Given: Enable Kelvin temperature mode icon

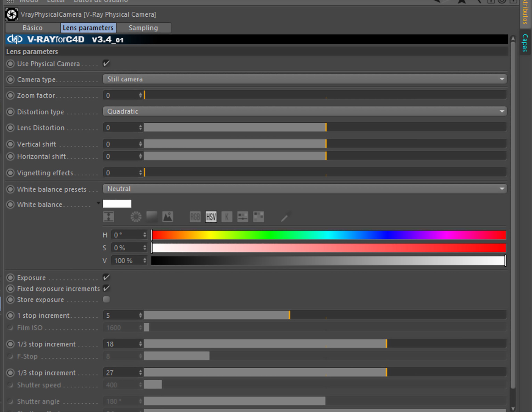Looking at the screenshot, I should coord(227,217).
